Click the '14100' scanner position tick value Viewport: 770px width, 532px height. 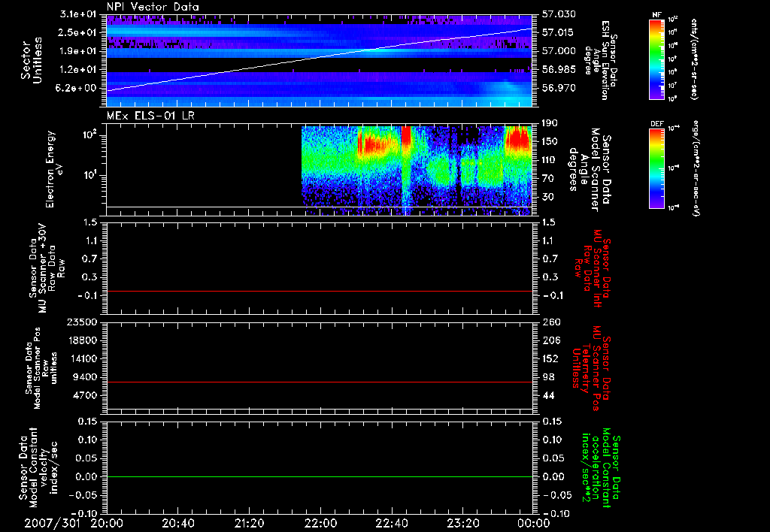(81, 358)
